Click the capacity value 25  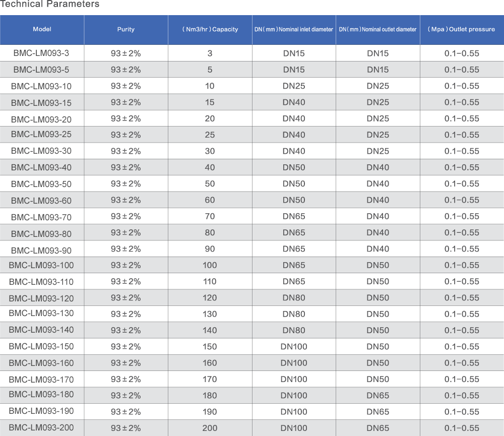click(x=210, y=135)
